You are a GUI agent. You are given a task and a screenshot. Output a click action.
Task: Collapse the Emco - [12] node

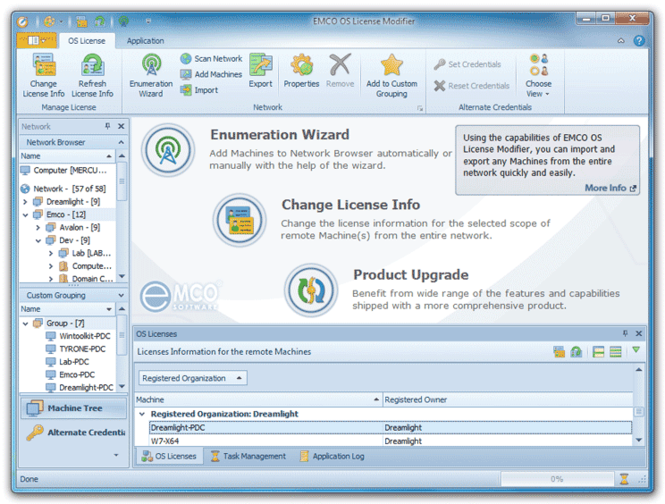pyautogui.click(x=25, y=215)
